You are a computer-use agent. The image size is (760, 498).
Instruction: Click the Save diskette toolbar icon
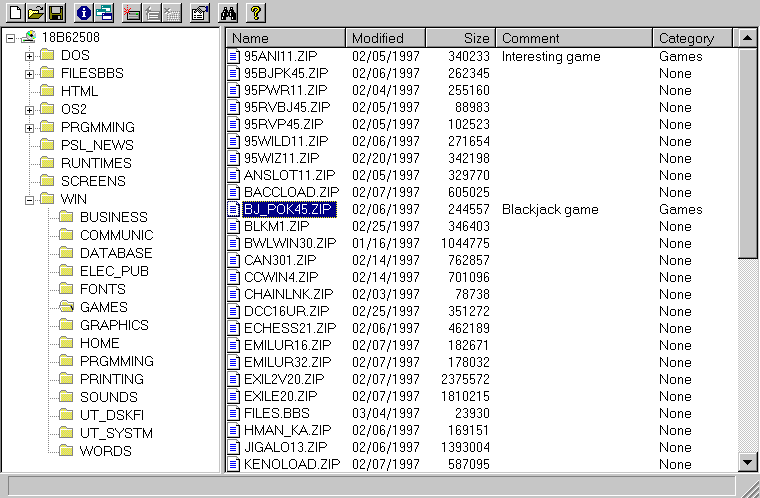click(x=56, y=12)
